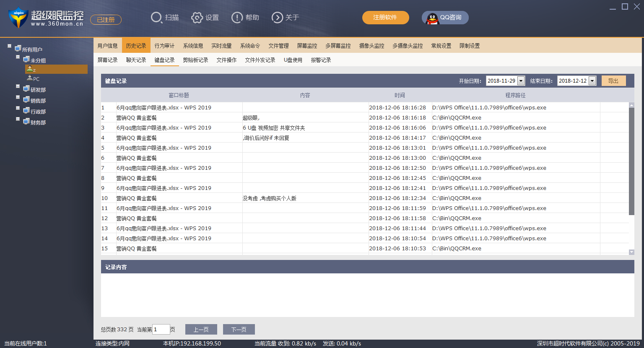Image resolution: width=644 pixels, height=348 pixels.
Task: Open the end date dropdown
Action: 592,81
